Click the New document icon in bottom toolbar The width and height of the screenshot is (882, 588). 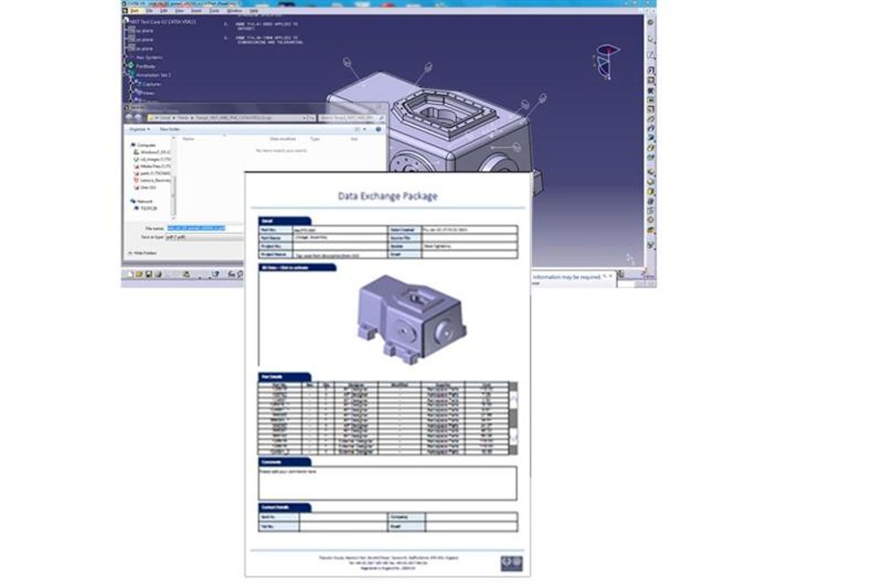pyautogui.click(x=130, y=274)
